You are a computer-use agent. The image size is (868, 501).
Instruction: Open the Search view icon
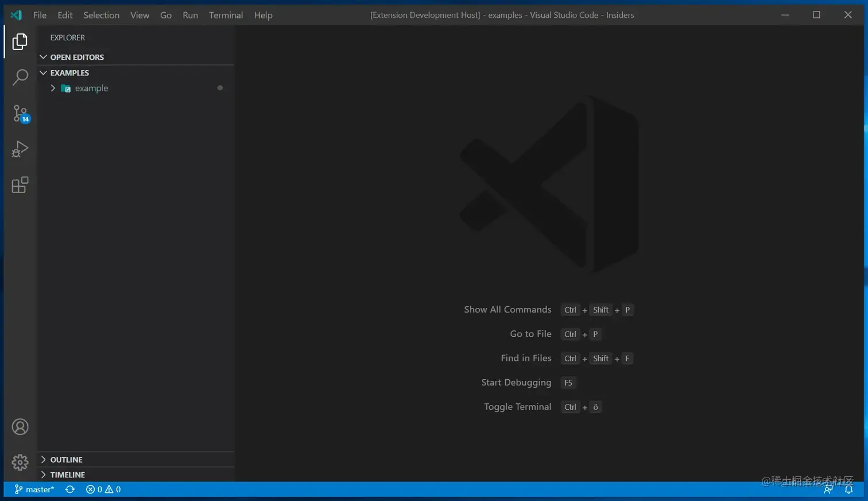[x=20, y=77]
